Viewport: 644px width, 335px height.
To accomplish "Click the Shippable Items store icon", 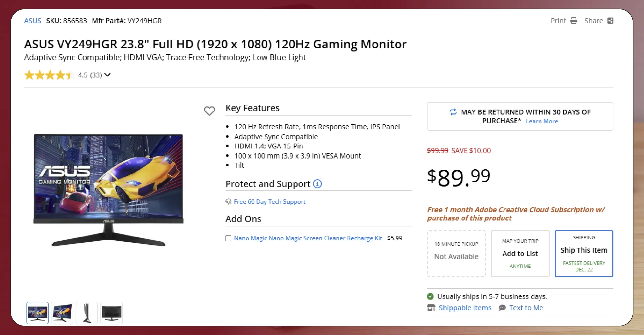I will point(431,308).
